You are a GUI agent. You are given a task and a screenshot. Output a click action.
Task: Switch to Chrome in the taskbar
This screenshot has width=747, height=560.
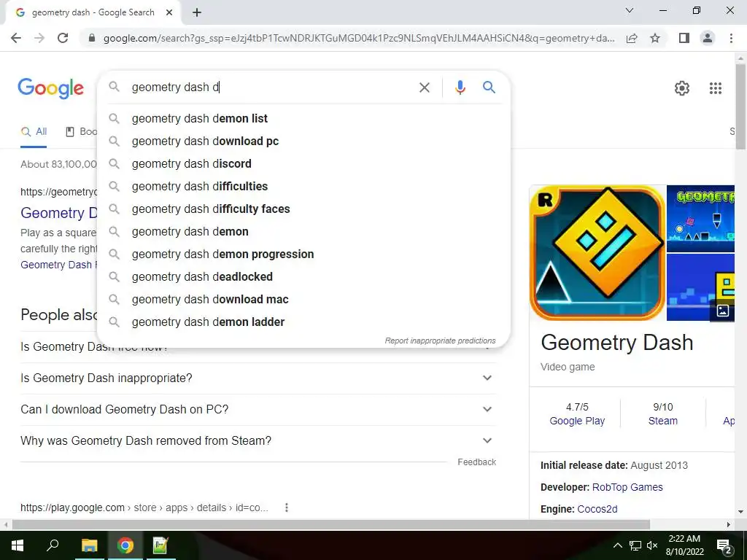[125, 545]
